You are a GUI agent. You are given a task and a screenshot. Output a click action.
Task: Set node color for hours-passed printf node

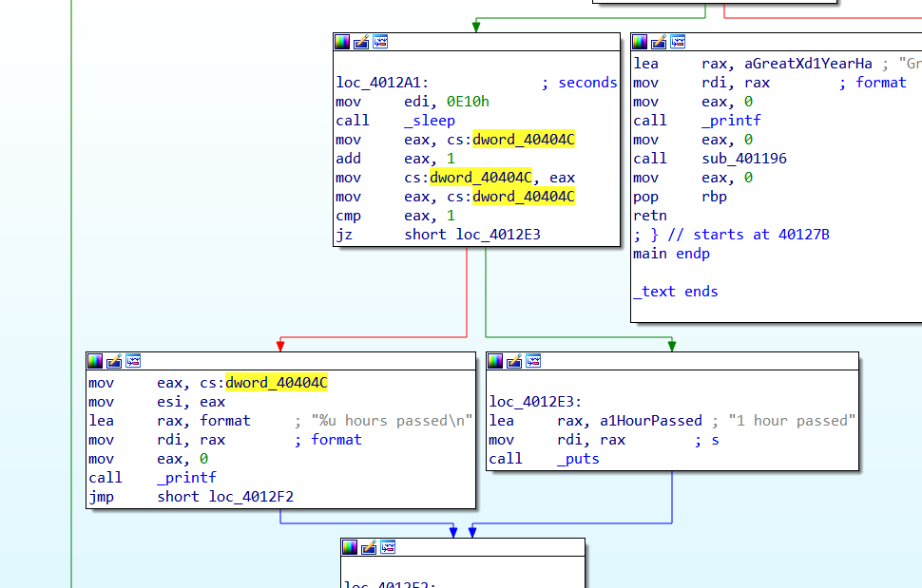click(95, 361)
